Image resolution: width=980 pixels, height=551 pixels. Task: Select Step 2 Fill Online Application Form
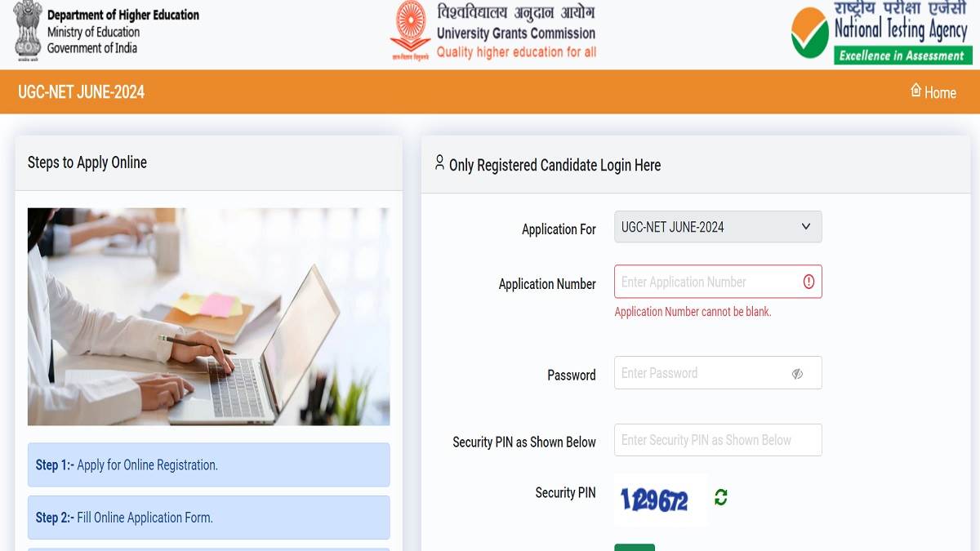[x=208, y=518]
